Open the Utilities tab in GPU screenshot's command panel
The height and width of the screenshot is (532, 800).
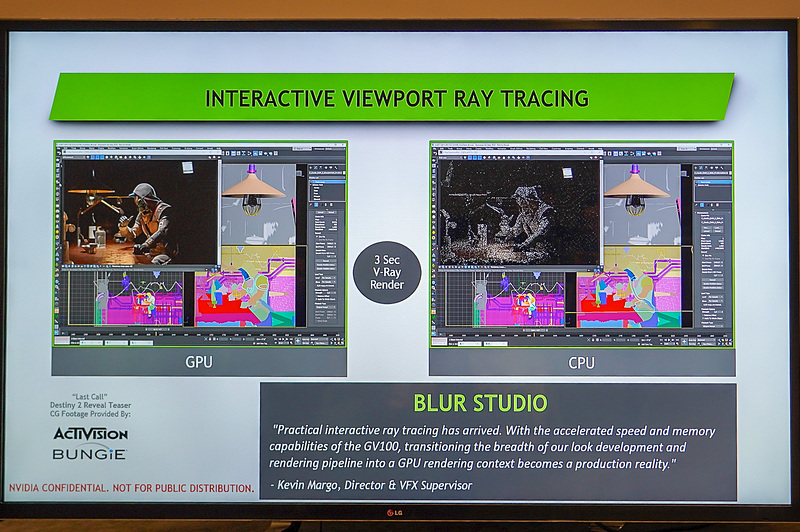tap(336, 168)
